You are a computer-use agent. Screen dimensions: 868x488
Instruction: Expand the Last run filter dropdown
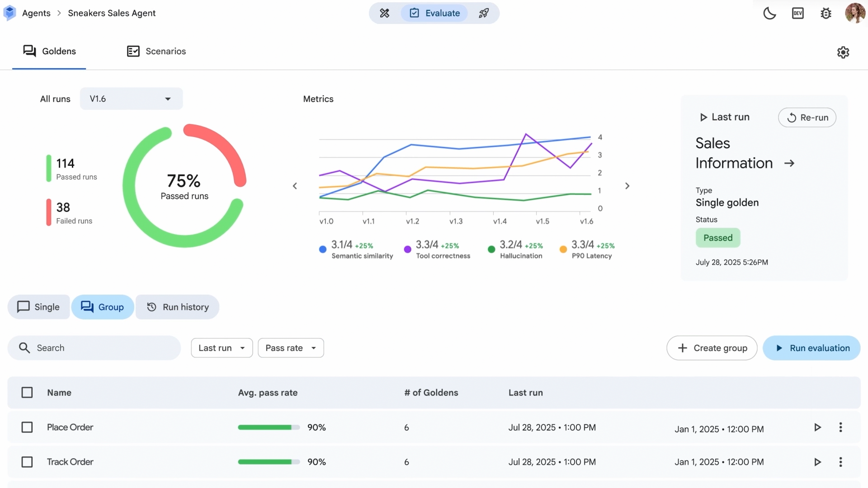point(222,348)
